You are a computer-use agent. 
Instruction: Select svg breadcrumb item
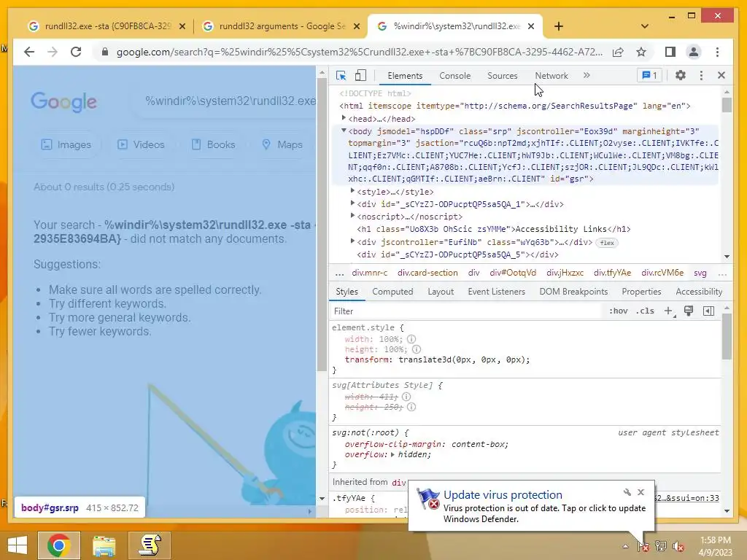tap(700, 273)
